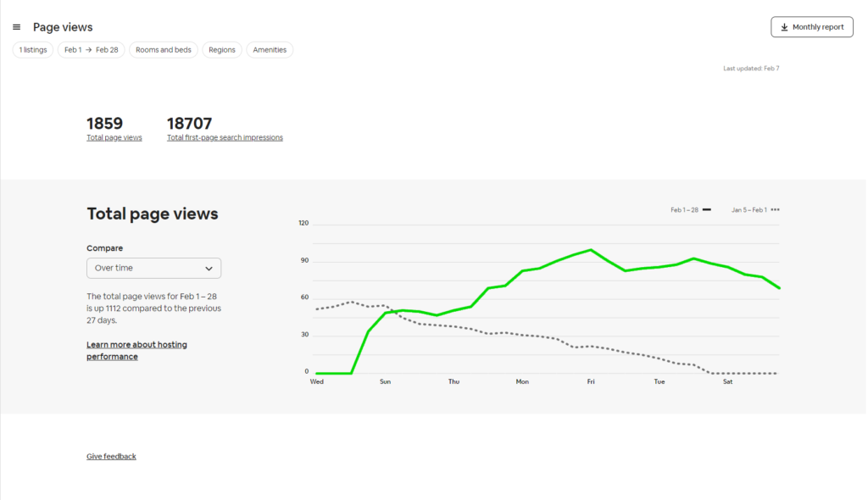
Task: Click the 1859 page views number
Action: point(104,124)
